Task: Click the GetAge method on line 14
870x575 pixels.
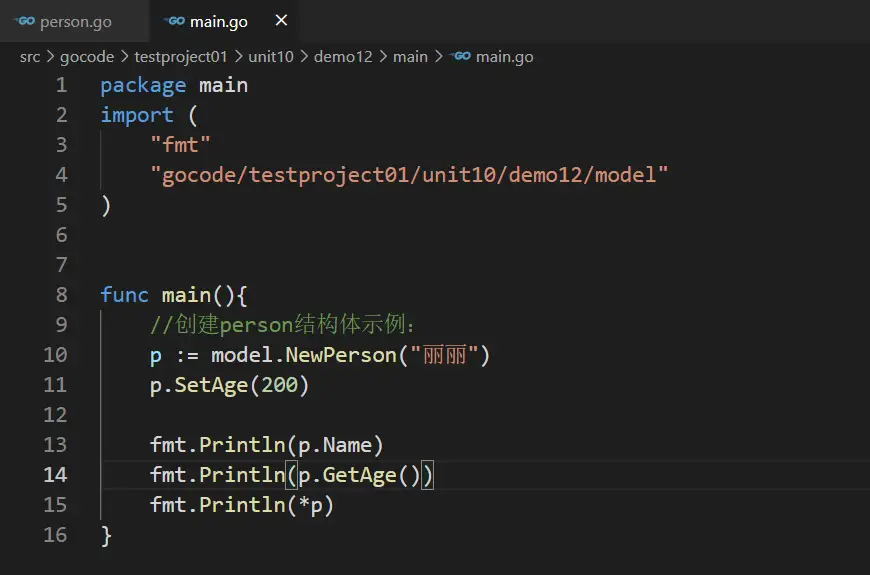Action: (359, 475)
